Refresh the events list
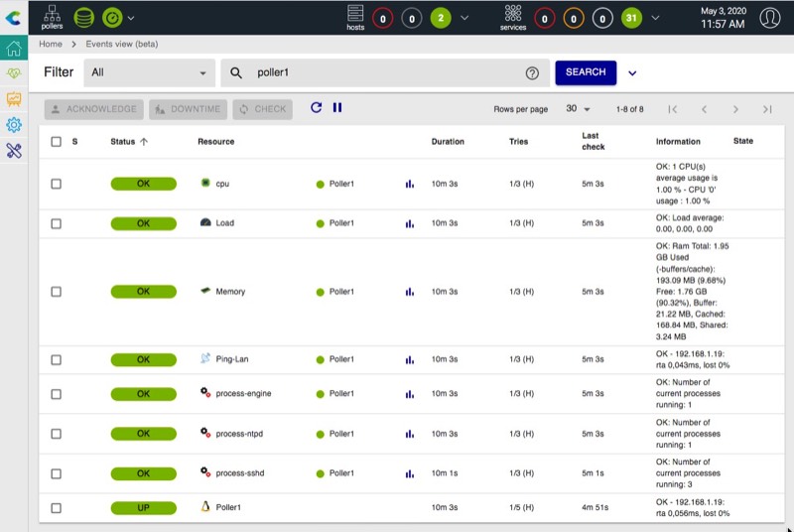The width and height of the screenshot is (794, 532). [x=316, y=108]
